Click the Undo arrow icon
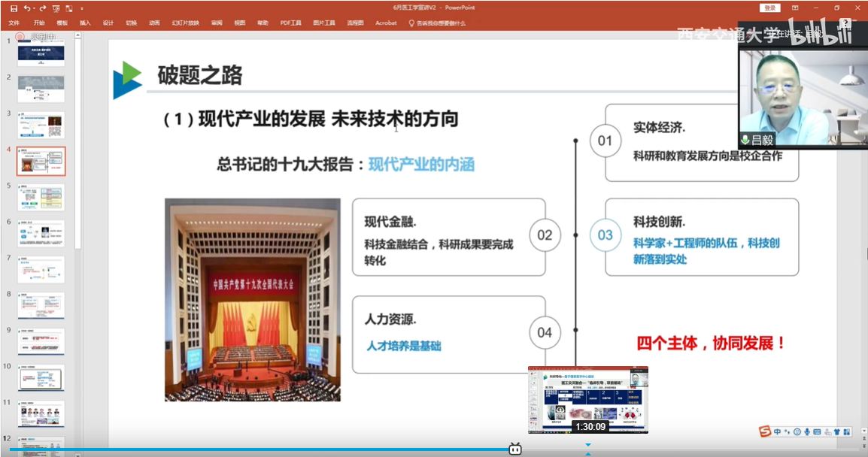Viewport: 868px width, 457px height. (x=26, y=8)
